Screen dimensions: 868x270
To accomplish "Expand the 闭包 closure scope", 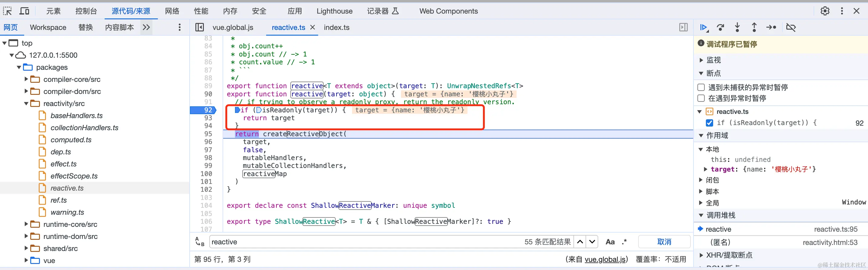I will pyautogui.click(x=701, y=180).
